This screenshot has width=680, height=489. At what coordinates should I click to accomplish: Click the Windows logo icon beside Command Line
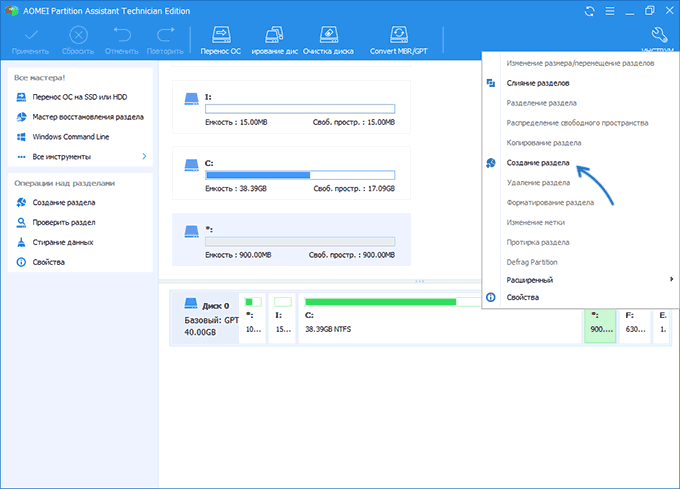pyautogui.click(x=21, y=137)
